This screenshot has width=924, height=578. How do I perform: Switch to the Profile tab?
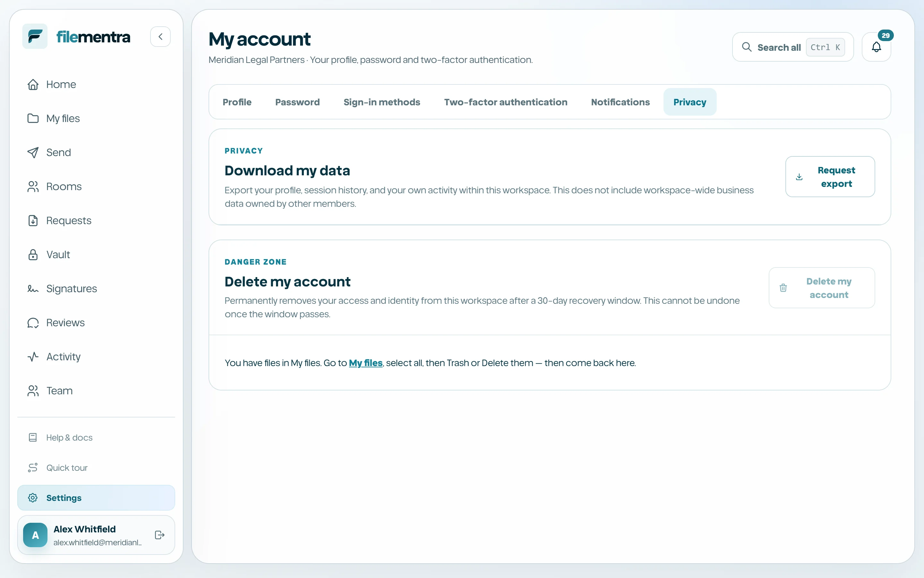click(x=237, y=102)
